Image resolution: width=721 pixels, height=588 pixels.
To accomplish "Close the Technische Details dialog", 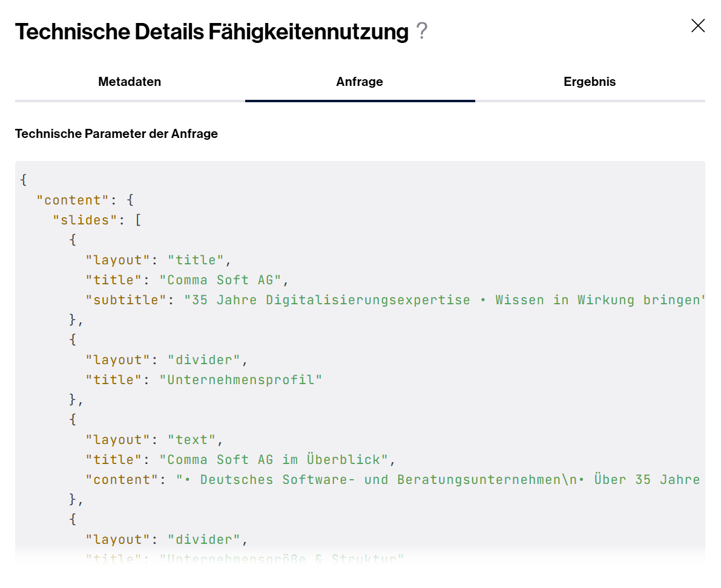I will (x=697, y=26).
